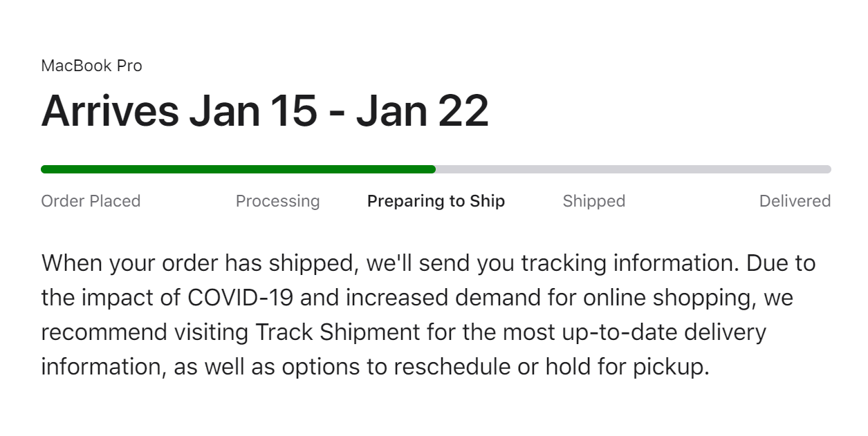Click the "Jan 15" date in heading
Screen dimensions: 868x436
click(x=254, y=111)
